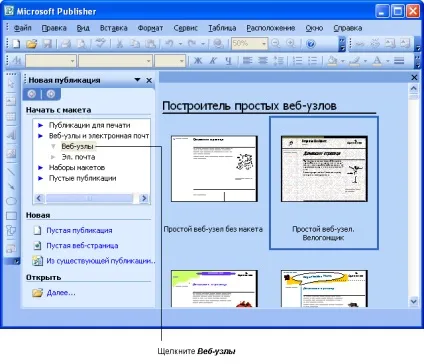
Task: Toggle underline formatting (Ч)
Action: pos(228,61)
